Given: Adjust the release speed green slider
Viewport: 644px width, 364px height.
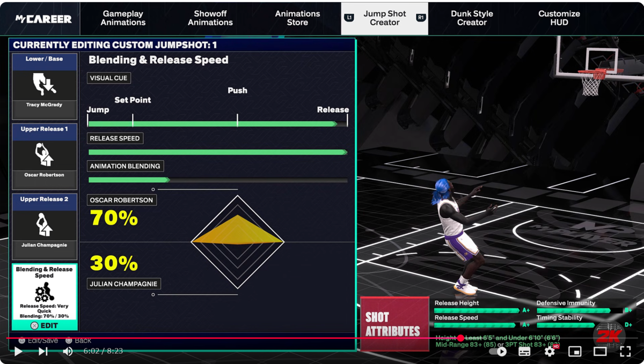Looking at the screenshot, I should [x=217, y=152].
